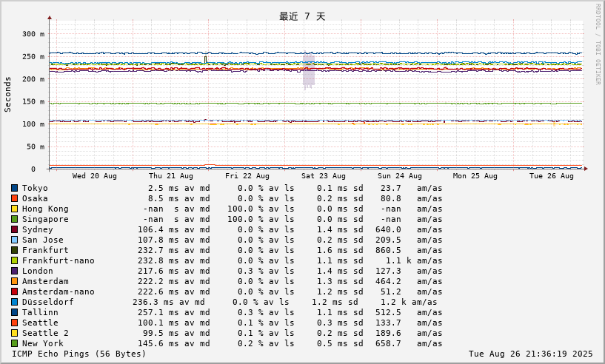
Task: Click the Seattle 2 legend color swatch
Action: click(14, 334)
